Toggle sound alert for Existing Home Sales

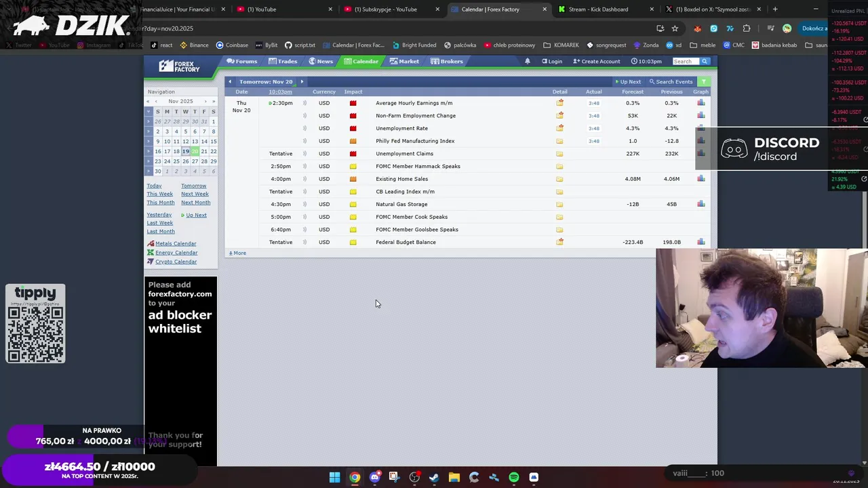click(x=304, y=179)
